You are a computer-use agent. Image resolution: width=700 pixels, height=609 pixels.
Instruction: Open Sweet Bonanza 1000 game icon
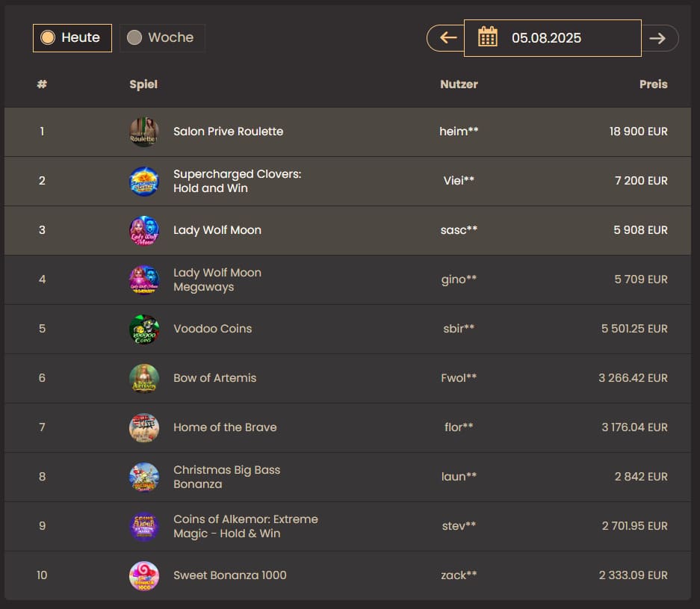143,575
